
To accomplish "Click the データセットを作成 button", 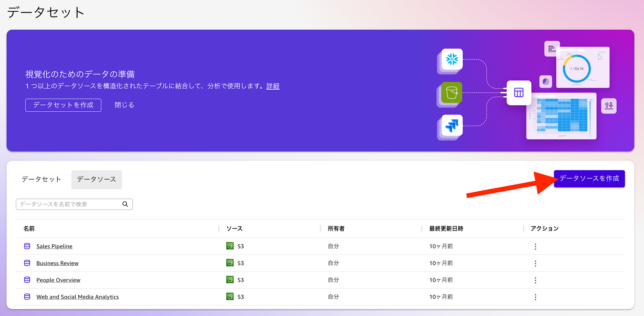I will pos(63,105).
